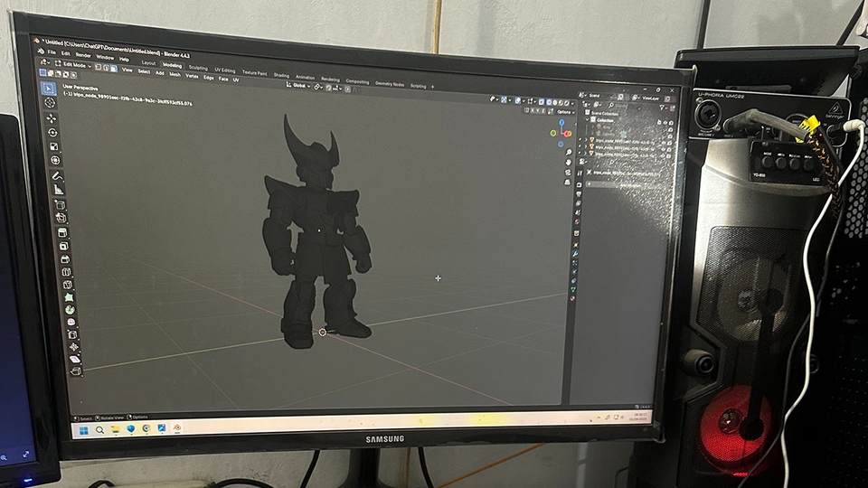The height and width of the screenshot is (488, 868).
Task: Toggle snapping magnet in header
Action: pos(329,88)
